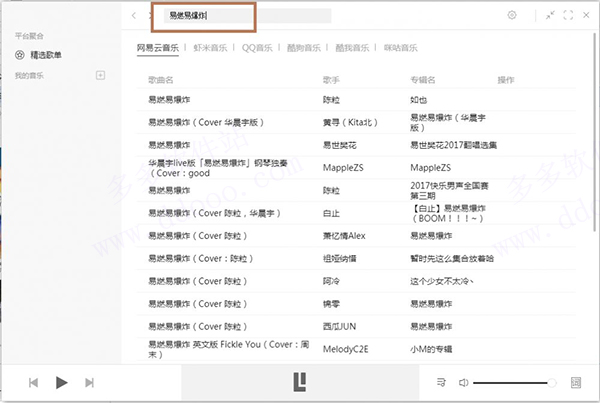Click album 小M的专辑
Viewport: 600px width, 403px height.
pos(431,349)
